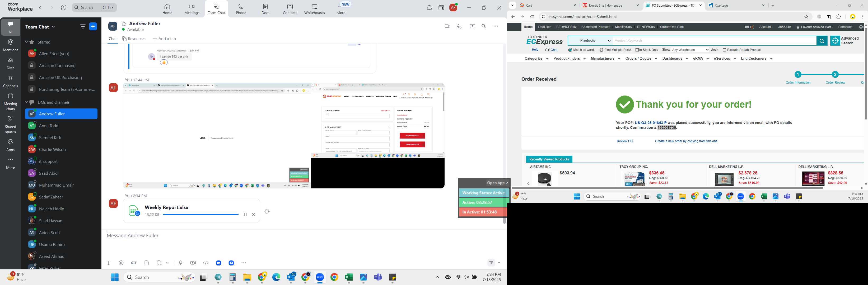Image resolution: width=868 pixels, height=285 pixels.
Task: Open Mentions in Zoom sidebar
Action: tap(11, 45)
